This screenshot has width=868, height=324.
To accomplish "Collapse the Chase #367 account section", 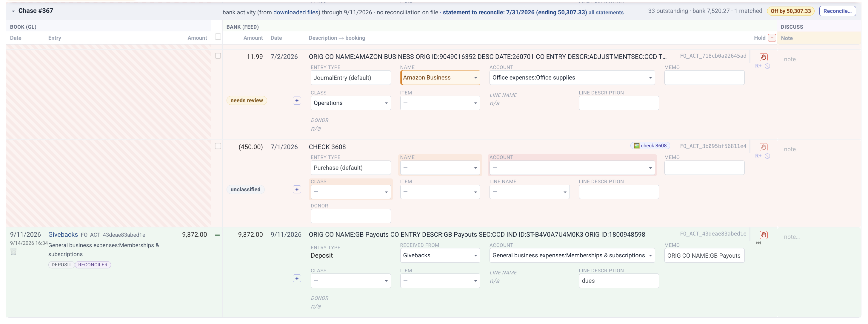I will [13, 11].
